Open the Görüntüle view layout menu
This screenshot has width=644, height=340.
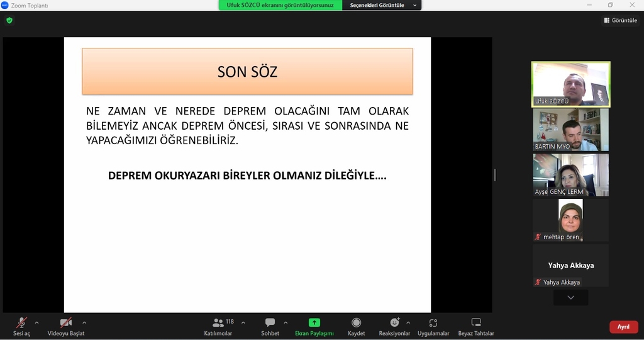click(x=620, y=20)
